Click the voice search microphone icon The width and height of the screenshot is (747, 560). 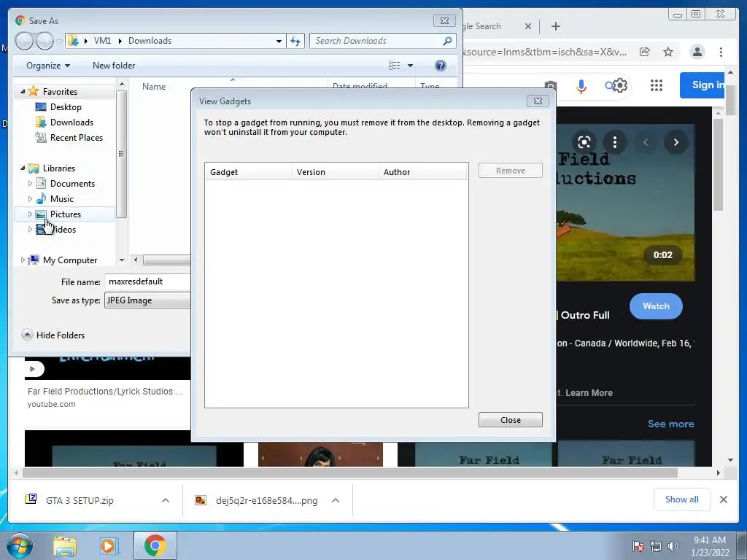(581, 86)
